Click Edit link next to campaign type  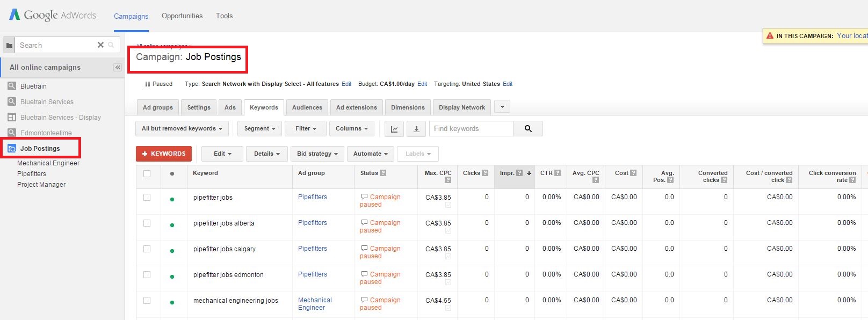click(x=346, y=84)
